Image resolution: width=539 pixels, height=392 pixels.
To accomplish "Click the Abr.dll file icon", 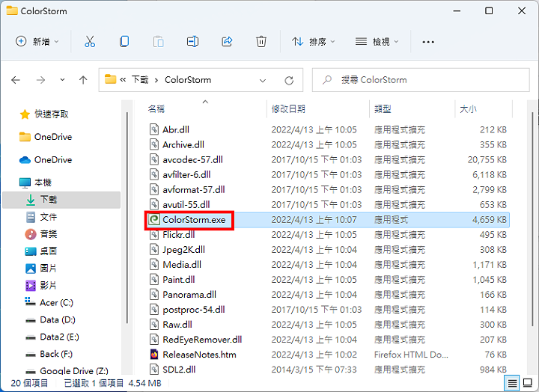I will 154,129.
